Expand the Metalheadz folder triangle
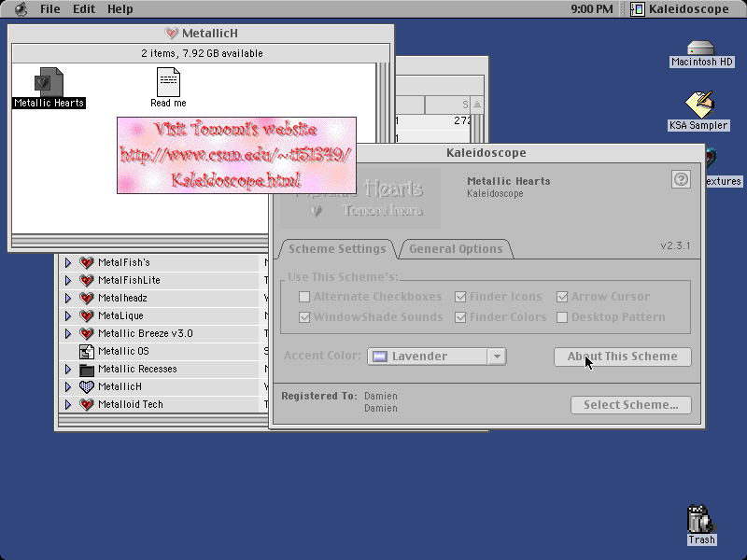 68,298
